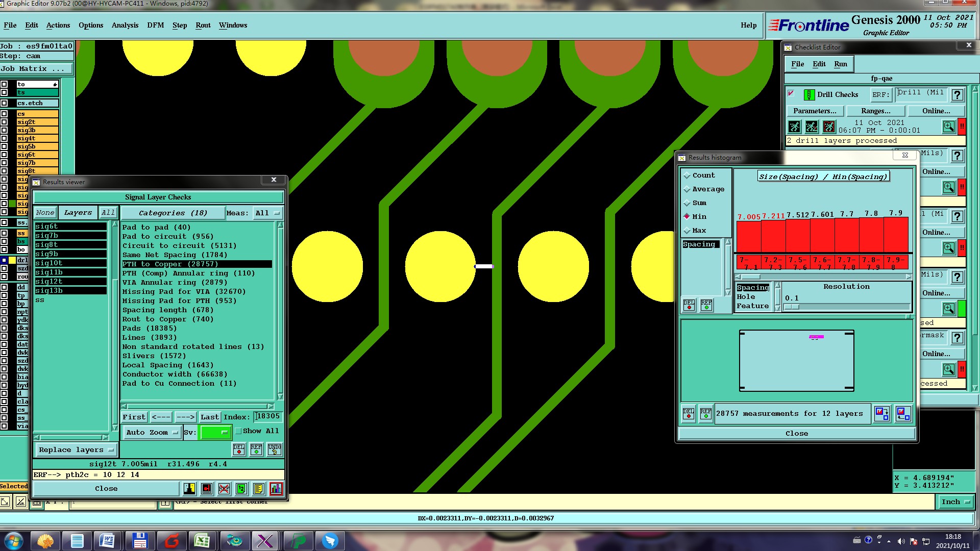Click the DEL icon in Results viewer
This screenshot has height=551, width=980.
point(239,449)
